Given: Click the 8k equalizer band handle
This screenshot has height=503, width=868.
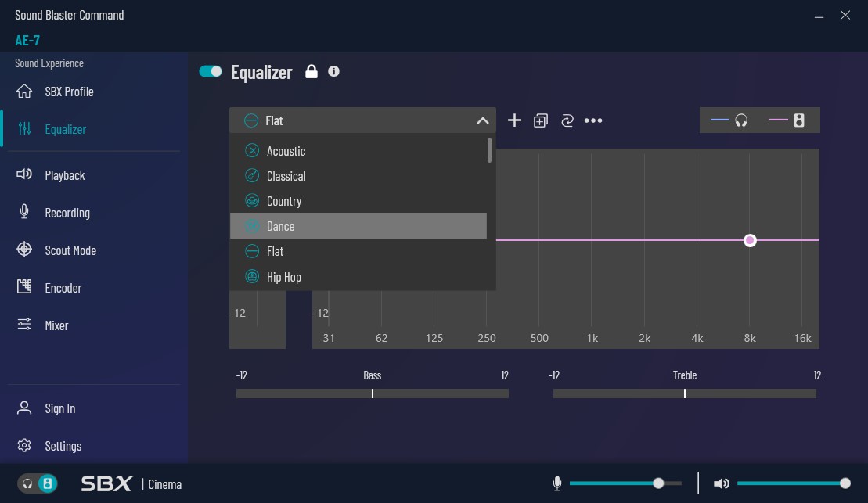Looking at the screenshot, I should click(750, 240).
